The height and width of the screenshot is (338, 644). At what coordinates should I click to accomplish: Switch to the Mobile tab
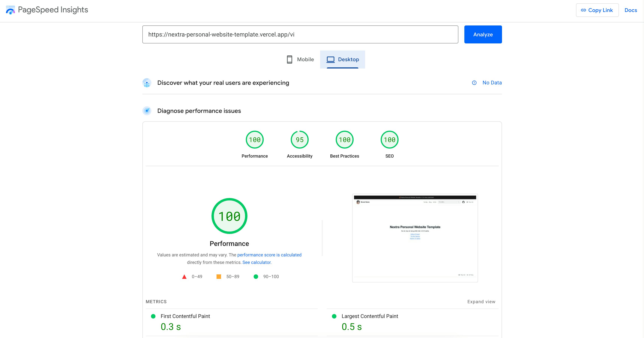(300, 60)
